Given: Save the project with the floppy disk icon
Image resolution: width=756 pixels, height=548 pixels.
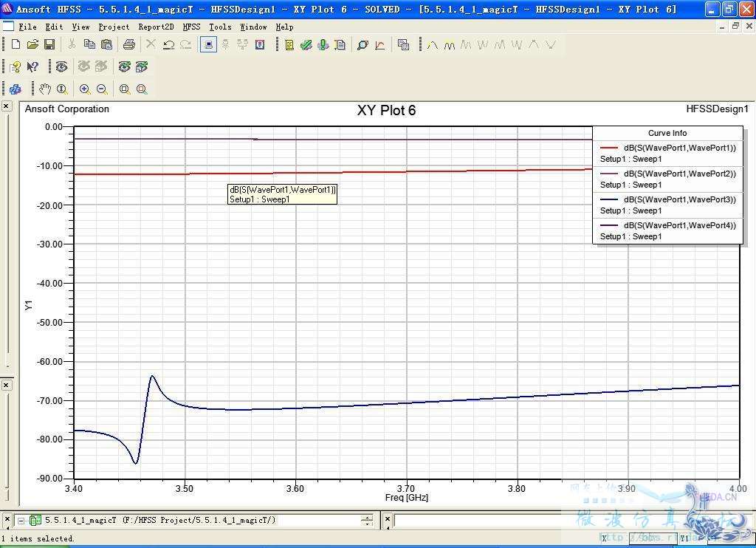Looking at the screenshot, I should (x=49, y=45).
